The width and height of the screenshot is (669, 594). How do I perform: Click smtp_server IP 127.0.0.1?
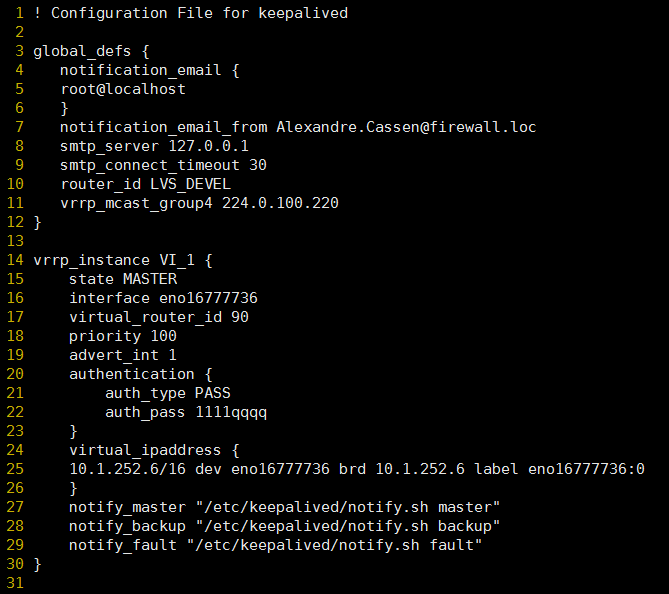[x=209, y=146]
